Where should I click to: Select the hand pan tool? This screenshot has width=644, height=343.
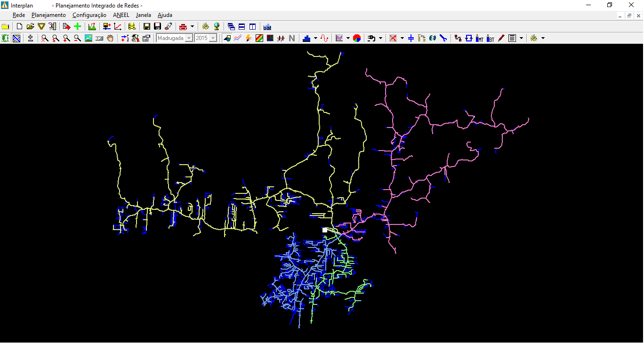point(110,39)
